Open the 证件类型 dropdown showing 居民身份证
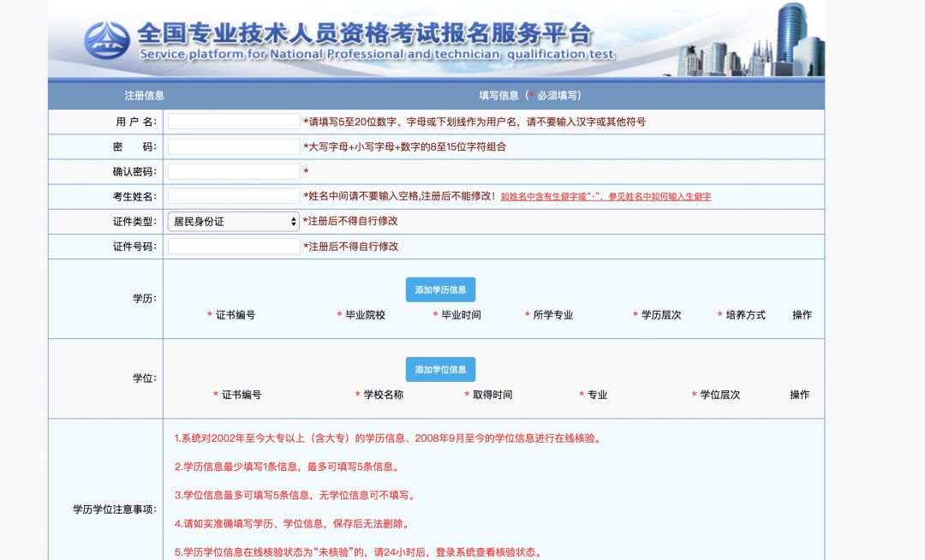This screenshot has width=925, height=560. pos(233,221)
